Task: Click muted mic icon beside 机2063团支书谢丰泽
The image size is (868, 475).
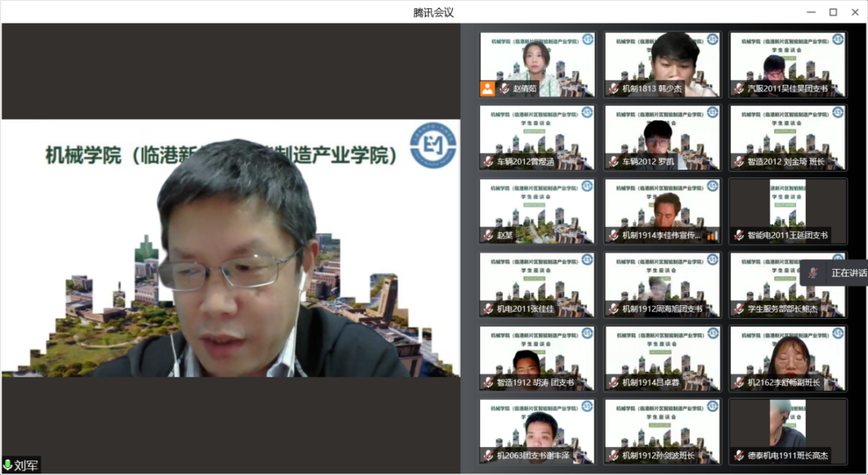Action: pos(488,456)
